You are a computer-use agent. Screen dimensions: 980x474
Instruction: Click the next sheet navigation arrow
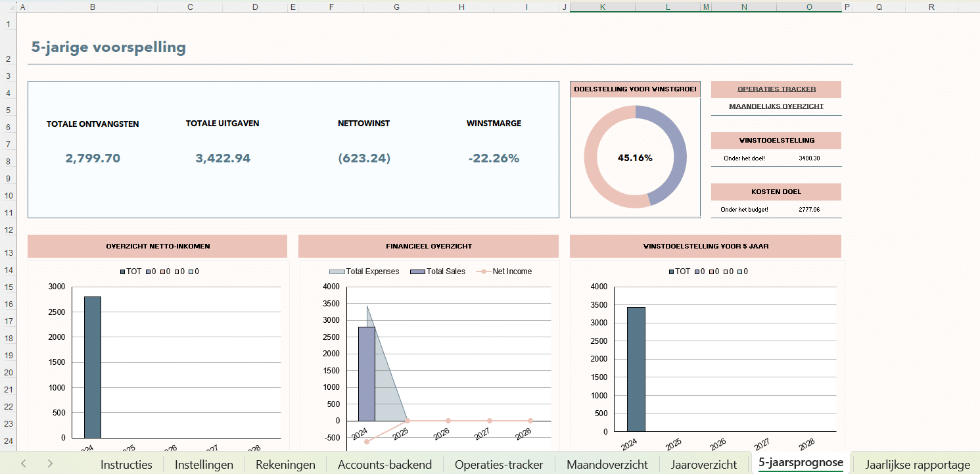point(50,463)
